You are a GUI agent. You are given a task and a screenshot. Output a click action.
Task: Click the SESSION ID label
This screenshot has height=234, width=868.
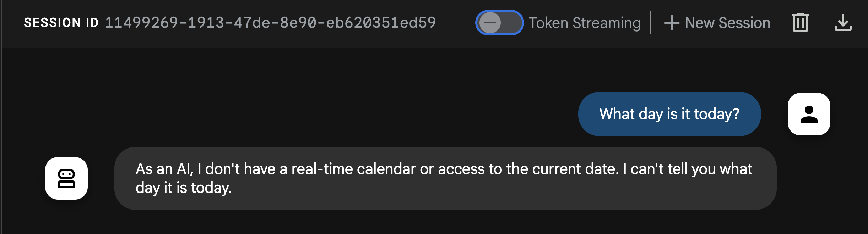pyautogui.click(x=61, y=22)
